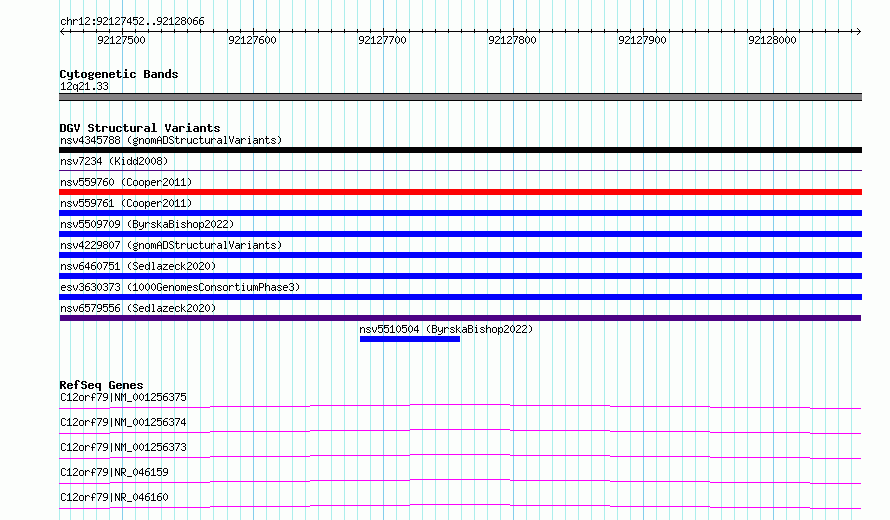Click the magenta NM_001256375 intron line
This screenshot has width=890, height=520.
tap(460, 405)
